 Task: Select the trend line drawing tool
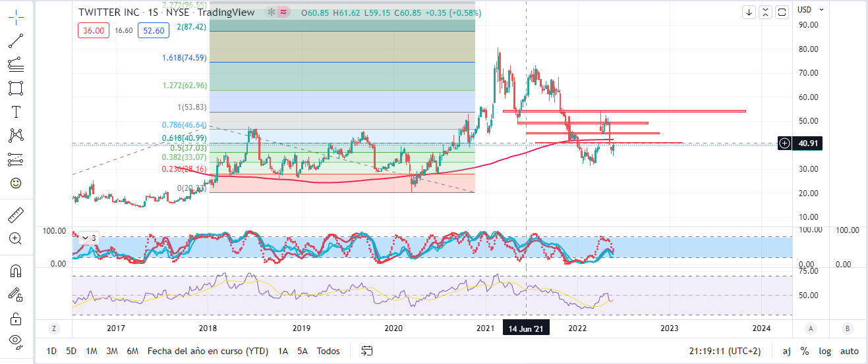(x=16, y=41)
